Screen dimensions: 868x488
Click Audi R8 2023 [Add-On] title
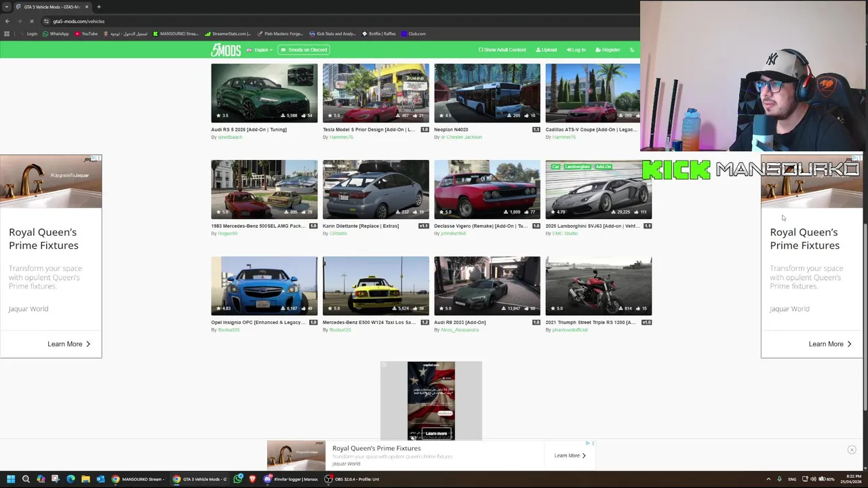click(460, 322)
